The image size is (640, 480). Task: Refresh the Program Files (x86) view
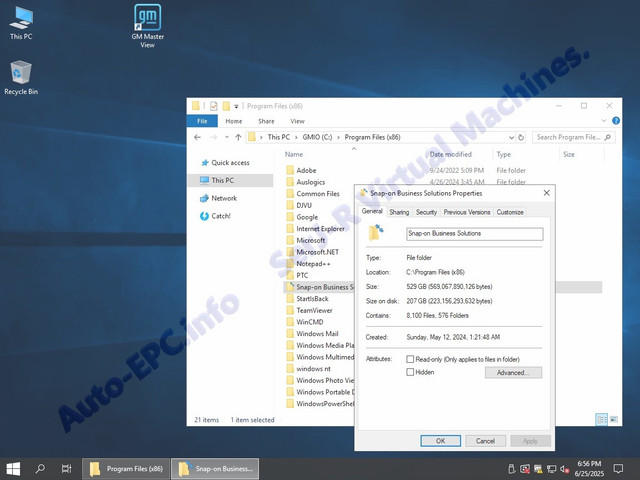tap(521, 138)
